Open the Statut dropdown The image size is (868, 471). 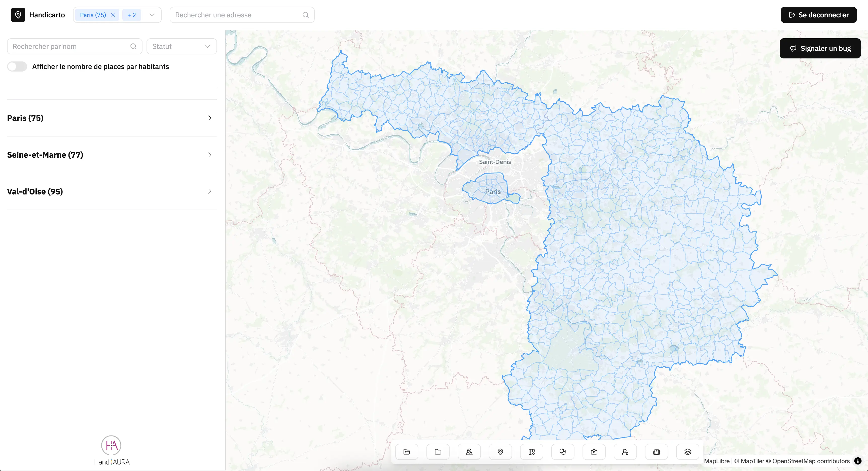coord(181,47)
